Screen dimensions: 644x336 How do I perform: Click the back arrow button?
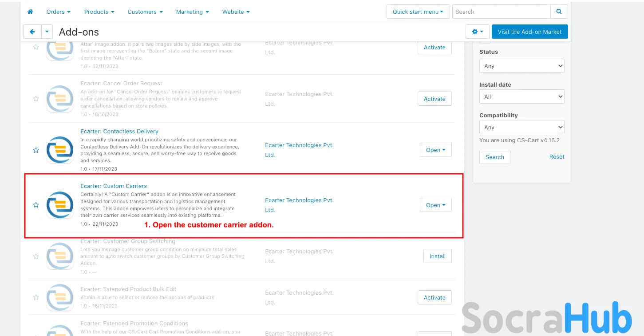(32, 32)
